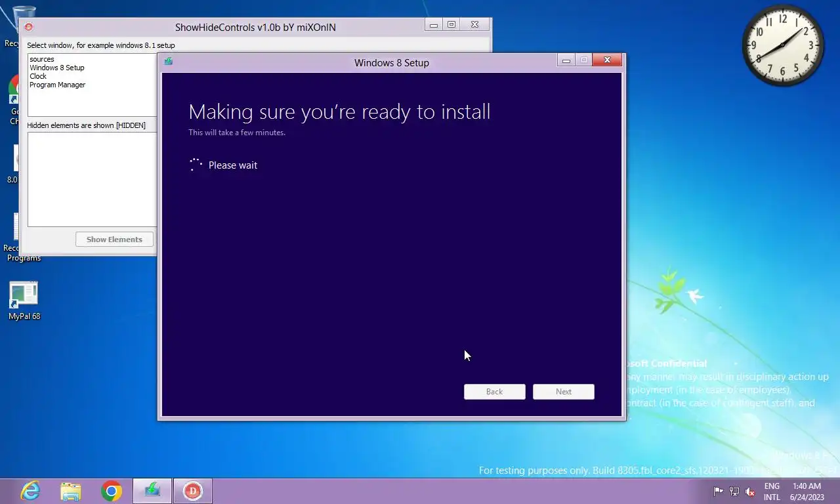840x504 pixels.
Task: Minimize the ShowHideControls window
Action: pos(434,25)
